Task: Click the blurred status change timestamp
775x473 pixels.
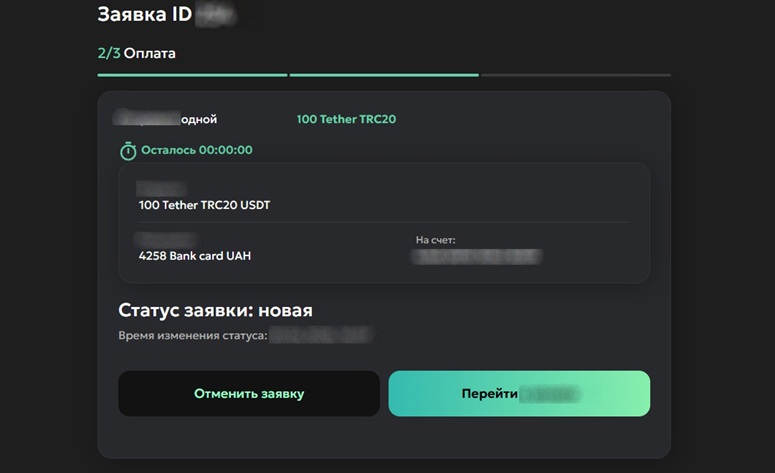Action: (x=320, y=336)
